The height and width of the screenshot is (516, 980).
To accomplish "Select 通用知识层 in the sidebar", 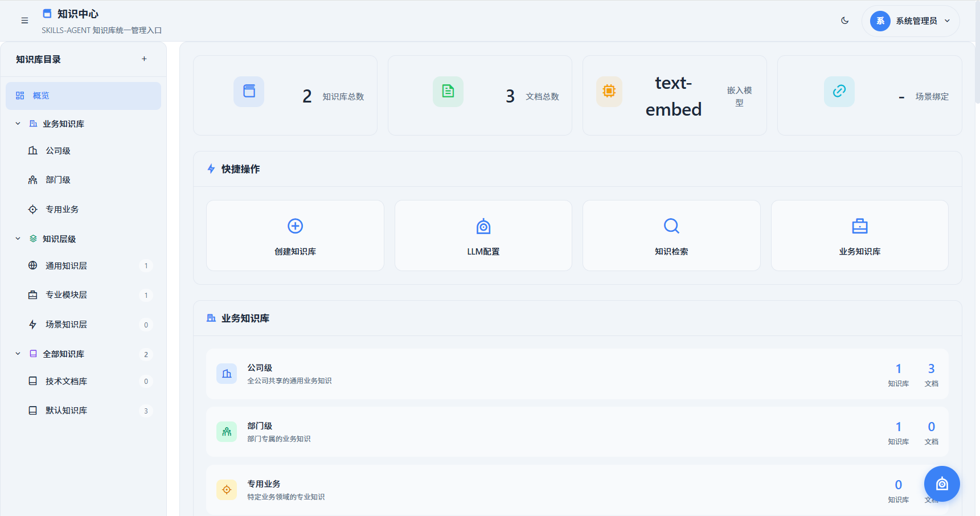I will [x=83, y=266].
